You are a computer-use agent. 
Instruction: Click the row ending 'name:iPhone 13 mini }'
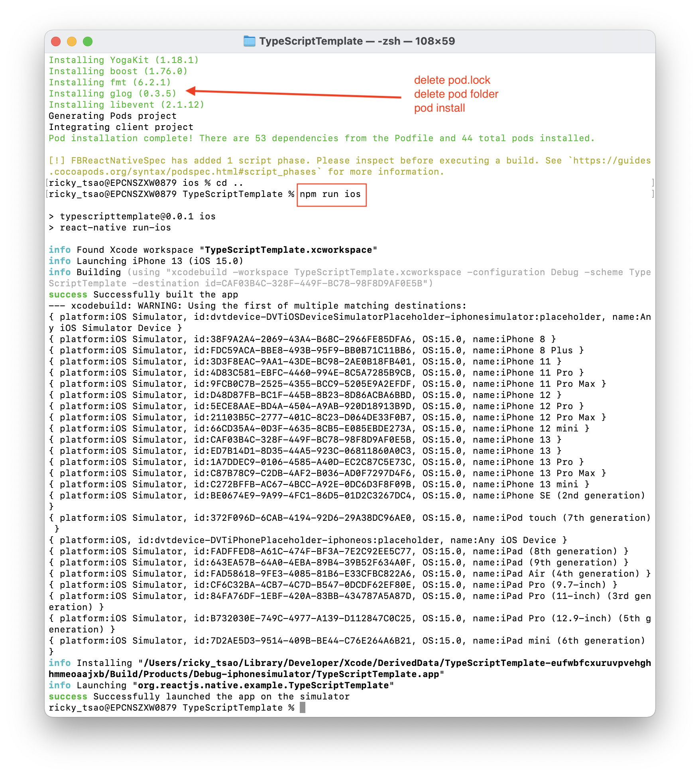[319, 484]
